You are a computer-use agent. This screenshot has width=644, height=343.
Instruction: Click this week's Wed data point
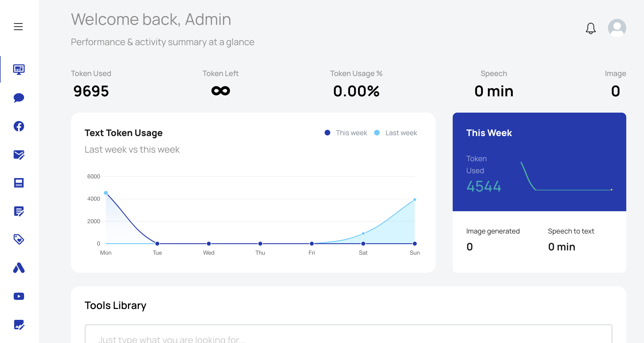209,244
